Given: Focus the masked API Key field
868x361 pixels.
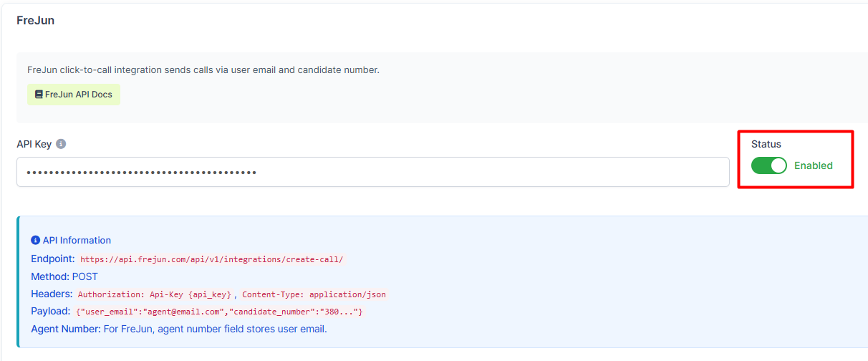Looking at the screenshot, I should click(x=372, y=172).
